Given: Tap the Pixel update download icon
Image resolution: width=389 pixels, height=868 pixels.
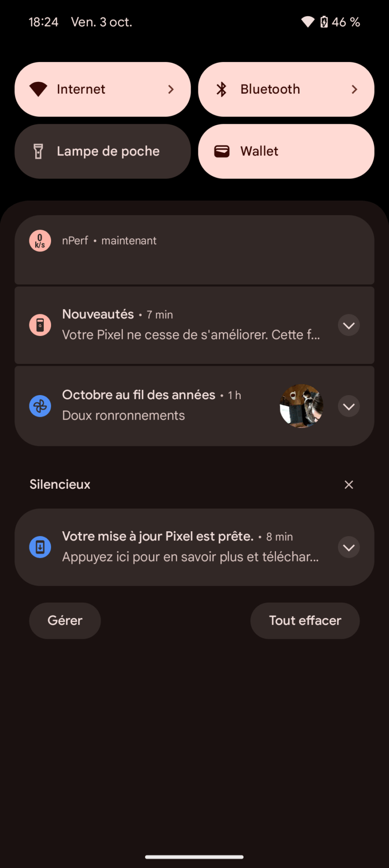Looking at the screenshot, I should [x=40, y=547].
